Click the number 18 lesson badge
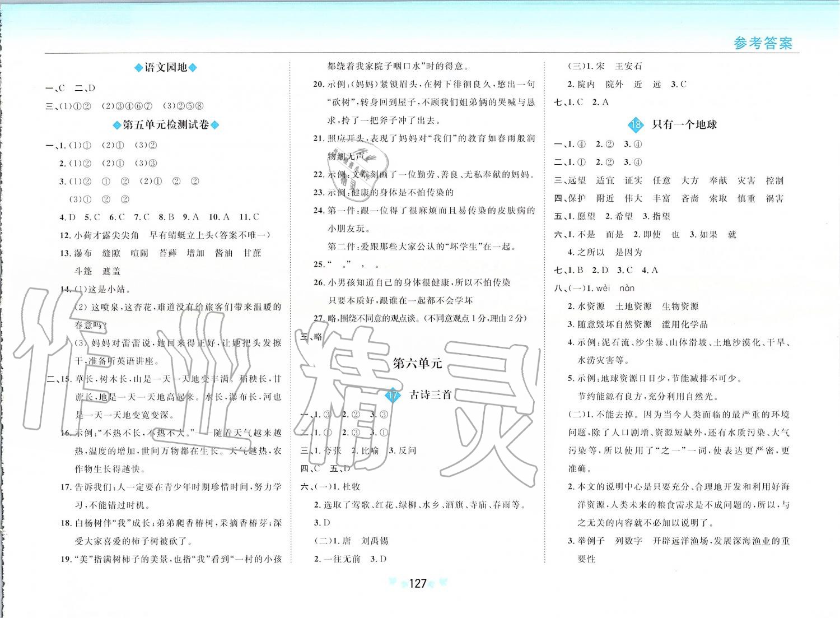The height and width of the screenshot is (618, 840). (x=636, y=124)
